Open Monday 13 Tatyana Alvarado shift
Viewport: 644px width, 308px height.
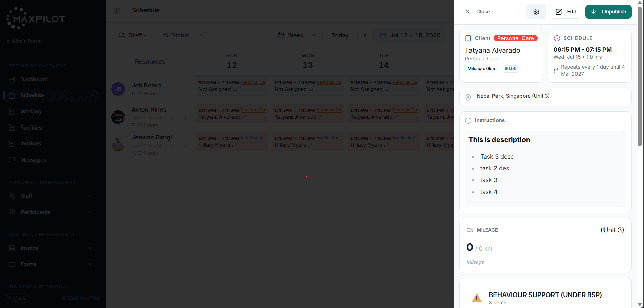pyautogui.click(x=308, y=114)
